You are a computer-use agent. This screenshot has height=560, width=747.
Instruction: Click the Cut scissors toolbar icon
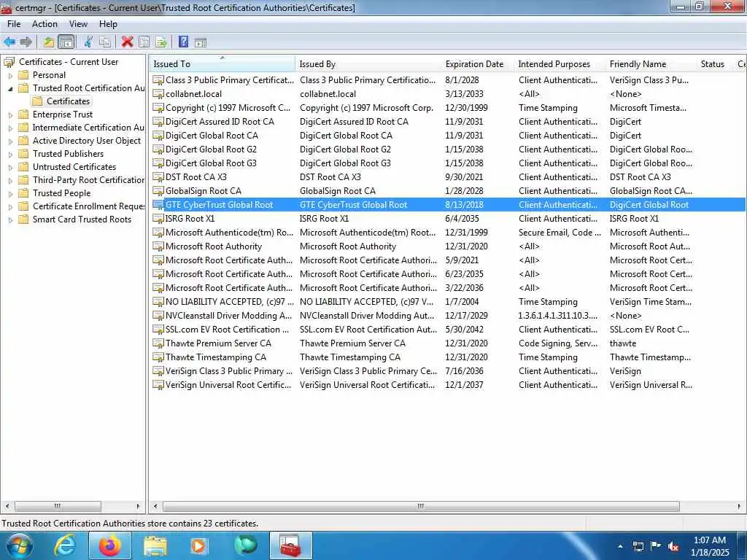point(88,42)
